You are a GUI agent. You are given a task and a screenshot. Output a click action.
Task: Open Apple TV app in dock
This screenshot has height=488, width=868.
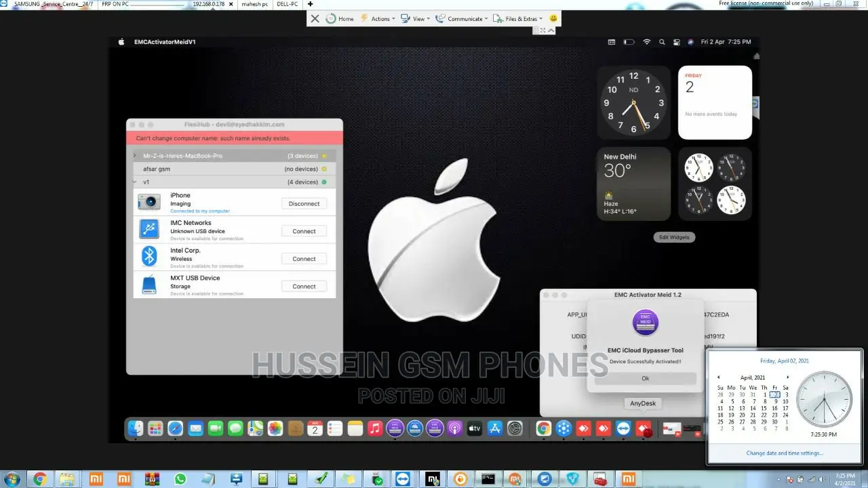[474, 428]
